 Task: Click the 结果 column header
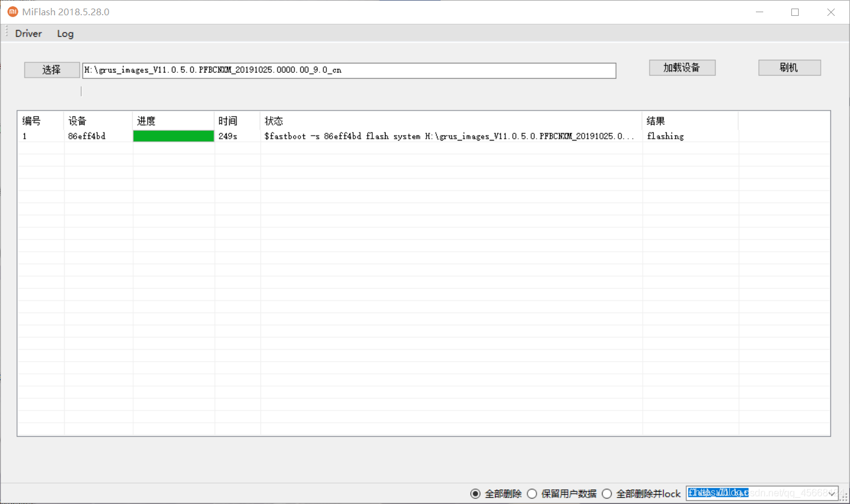pyautogui.click(x=691, y=121)
